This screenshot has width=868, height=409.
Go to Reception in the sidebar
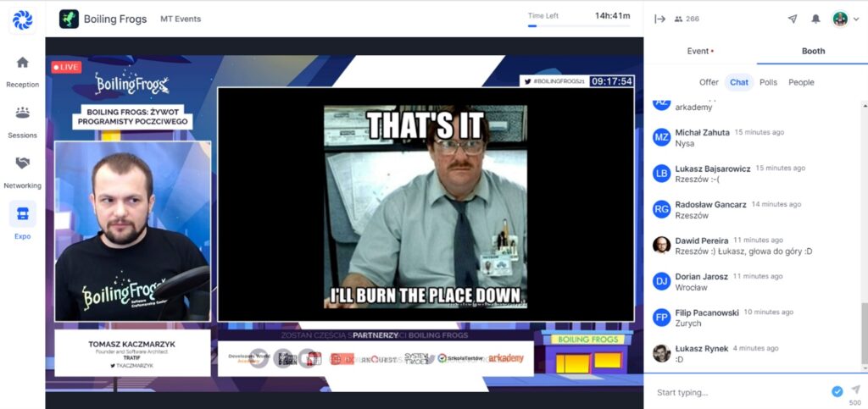pyautogui.click(x=22, y=71)
